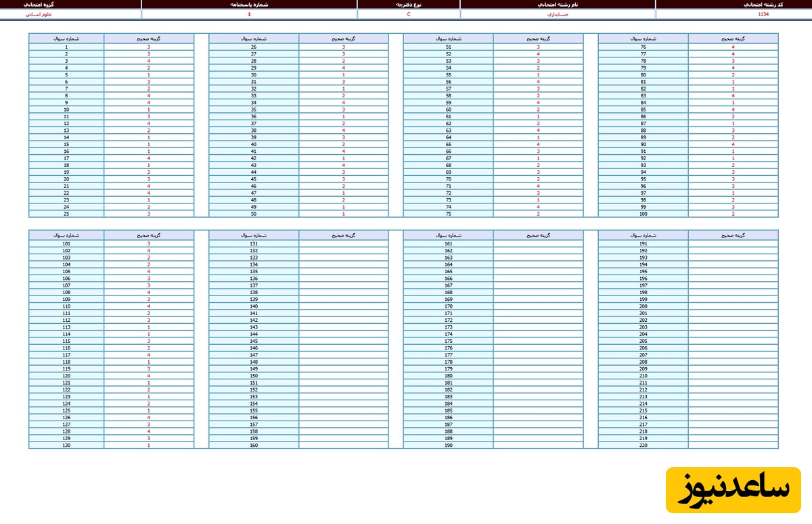This screenshot has height=524, width=812.
Task: Select question number 100 cell
Action: tap(643, 214)
